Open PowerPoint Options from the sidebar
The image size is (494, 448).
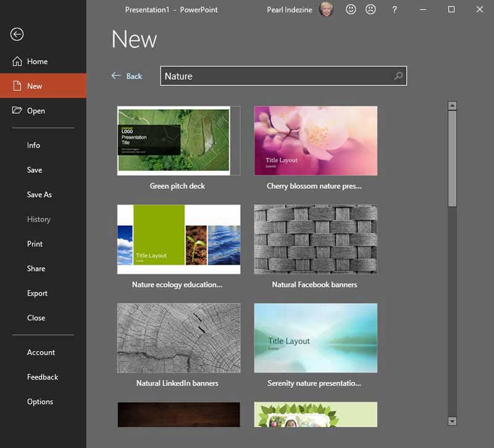point(41,402)
